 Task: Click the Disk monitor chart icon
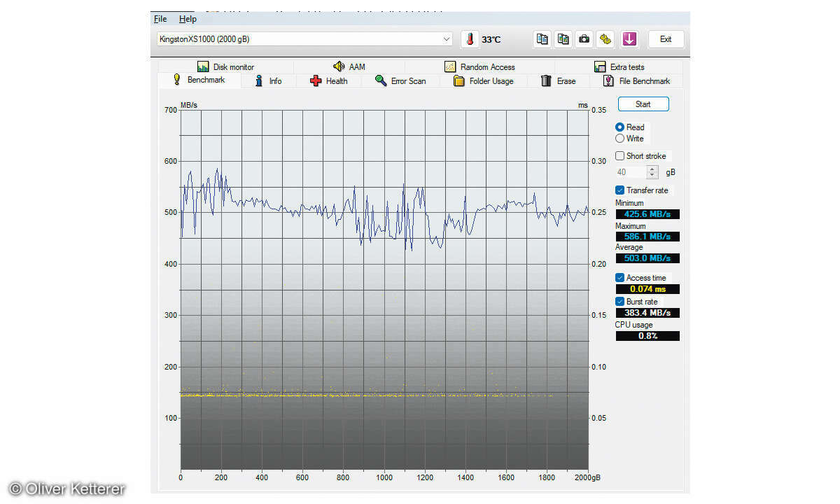coord(203,66)
